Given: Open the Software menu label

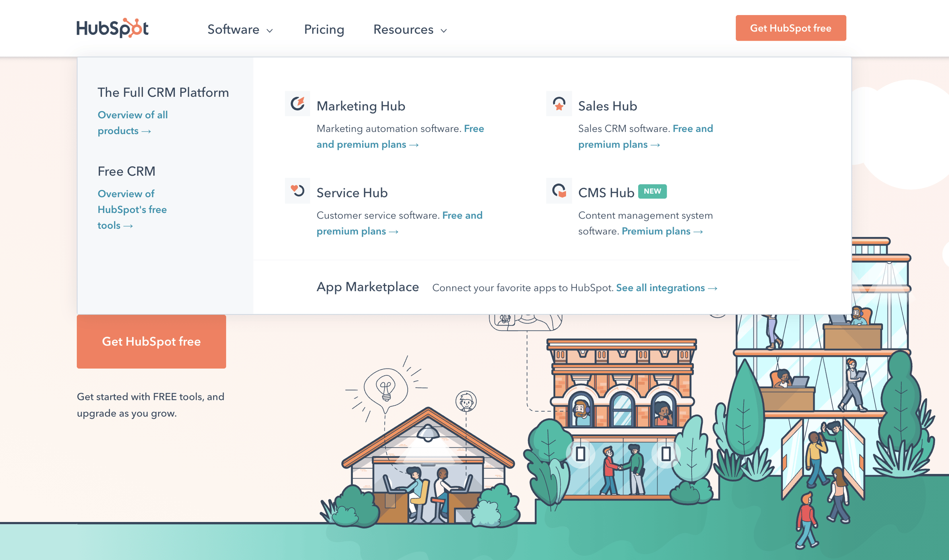Looking at the screenshot, I should (233, 30).
